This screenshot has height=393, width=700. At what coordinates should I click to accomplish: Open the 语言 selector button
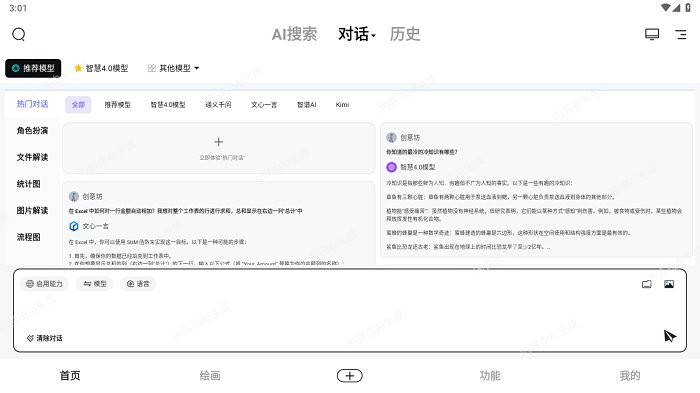coord(138,284)
